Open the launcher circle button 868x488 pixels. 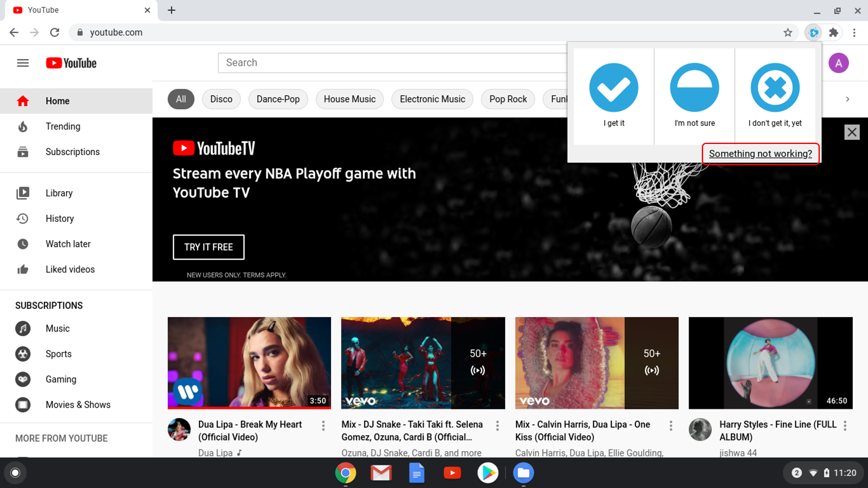(15, 473)
